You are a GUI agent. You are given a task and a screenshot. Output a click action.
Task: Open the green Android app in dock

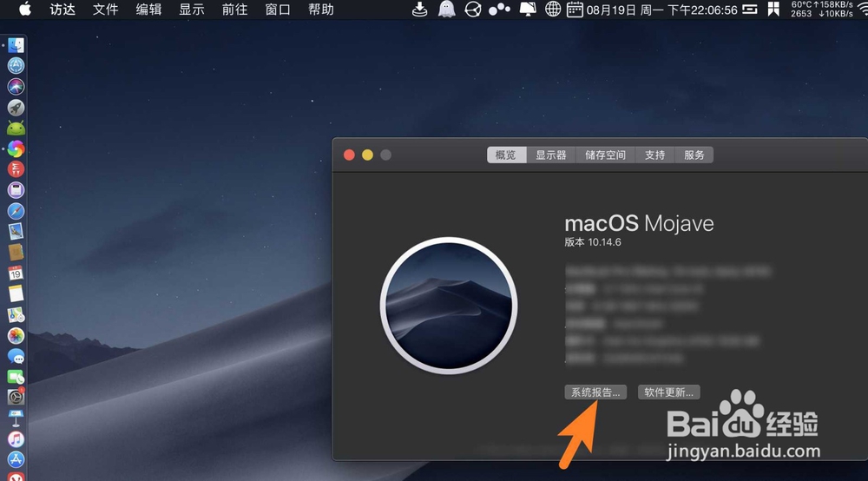pyautogui.click(x=16, y=128)
